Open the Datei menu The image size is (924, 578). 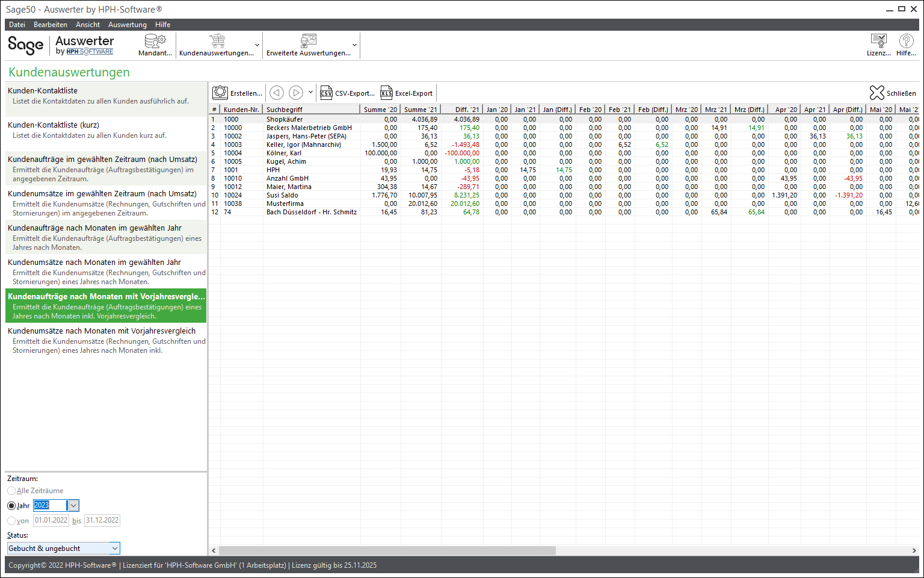click(x=17, y=25)
